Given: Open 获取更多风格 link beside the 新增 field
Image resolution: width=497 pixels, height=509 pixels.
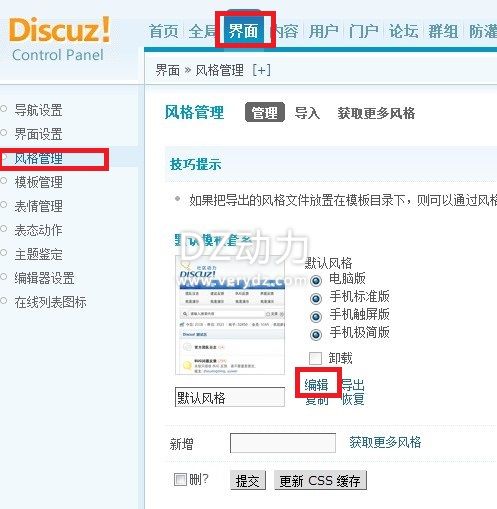Looking at the screenshot, I should tap(385, 443).
